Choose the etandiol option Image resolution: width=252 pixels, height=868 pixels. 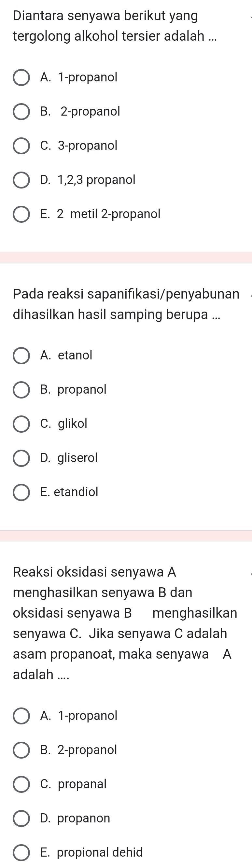tap(21, 492)
